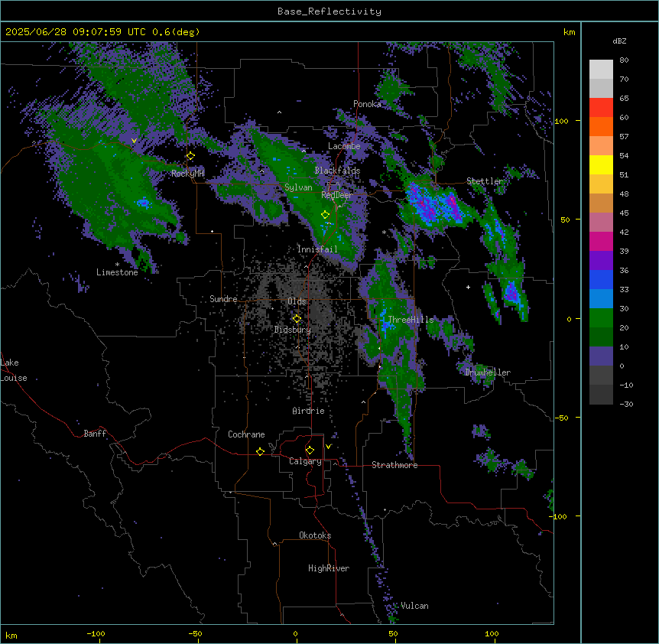This screenshot has height=644, width=659.
Task: Select the magenta 39-42 dBZ legend swatch
Action: tap(601, 241)
